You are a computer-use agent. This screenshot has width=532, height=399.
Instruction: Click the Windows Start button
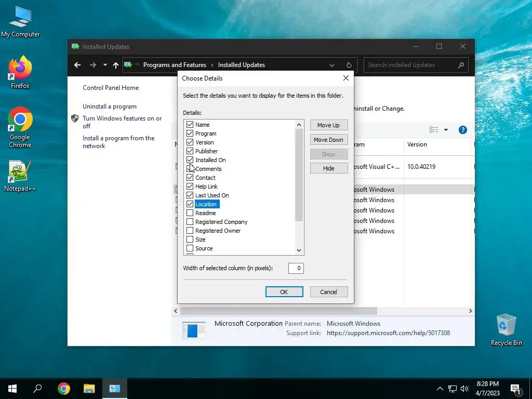coord(12,389)
